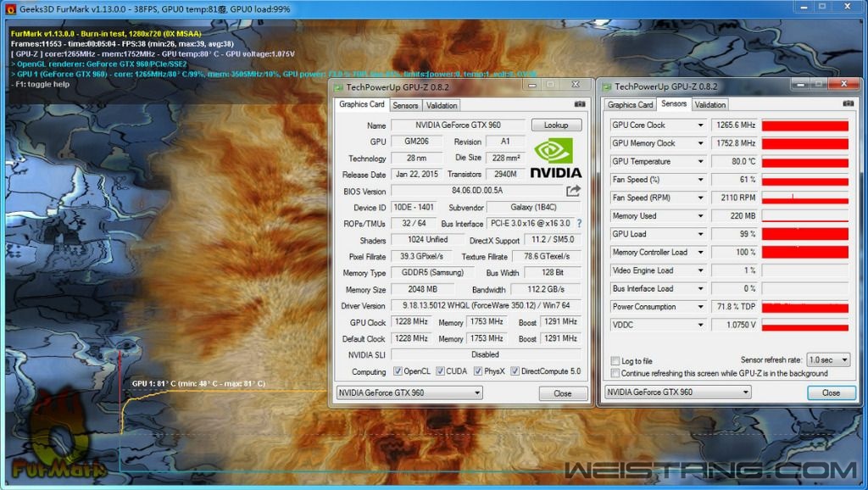Click Close button in the GPU-Z Sensors window

click(832, 393)
